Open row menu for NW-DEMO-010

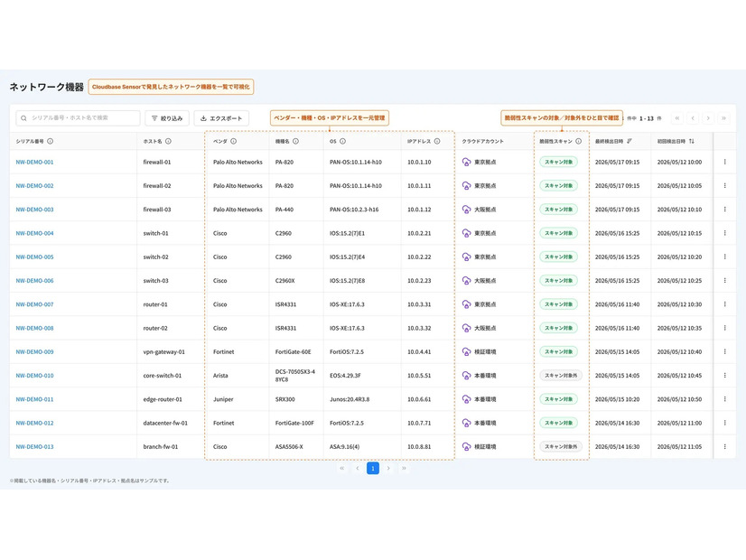pos(724,376)
